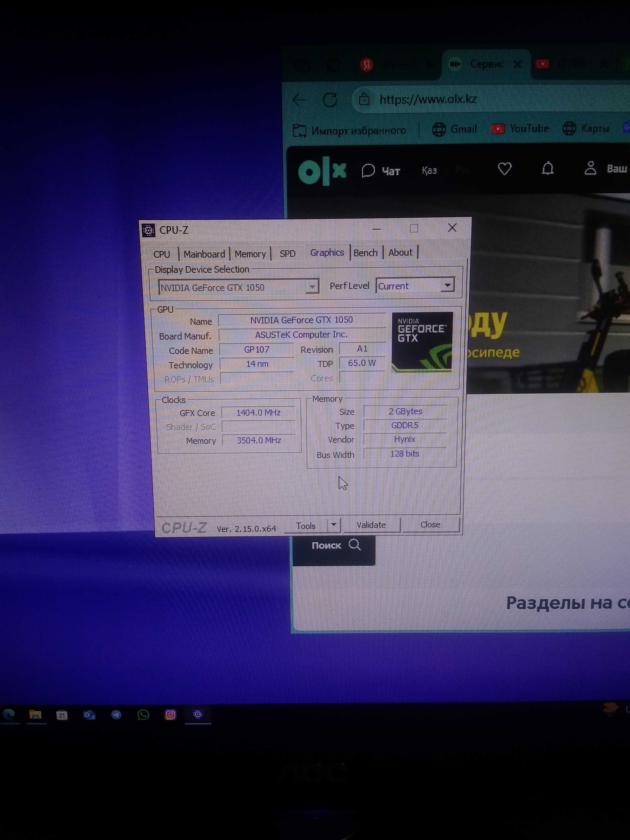
Task: Click the Close button in CPU-Z
Action: coord(430,524)
